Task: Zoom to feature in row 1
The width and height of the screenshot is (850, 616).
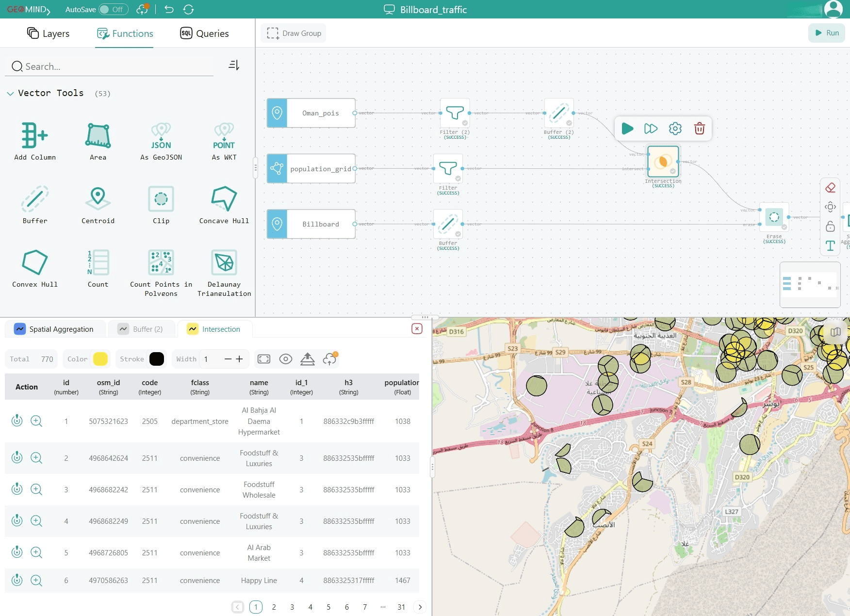Action: (x=36, y=421)
